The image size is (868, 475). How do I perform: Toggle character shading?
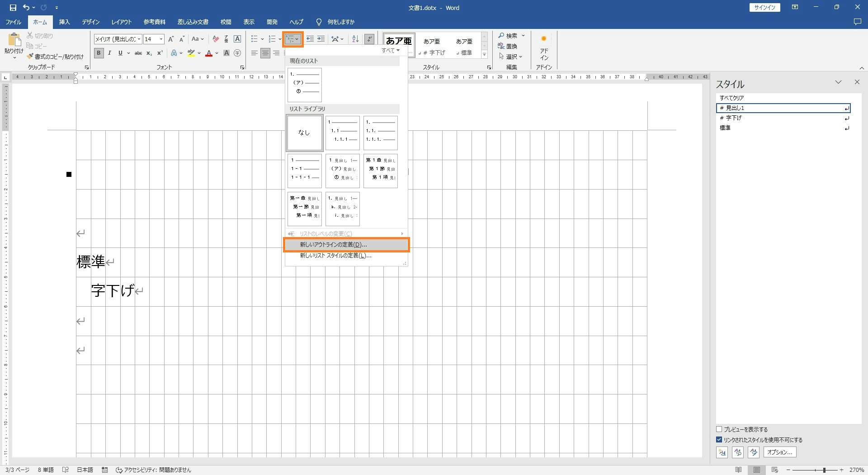tap(226, 53)
